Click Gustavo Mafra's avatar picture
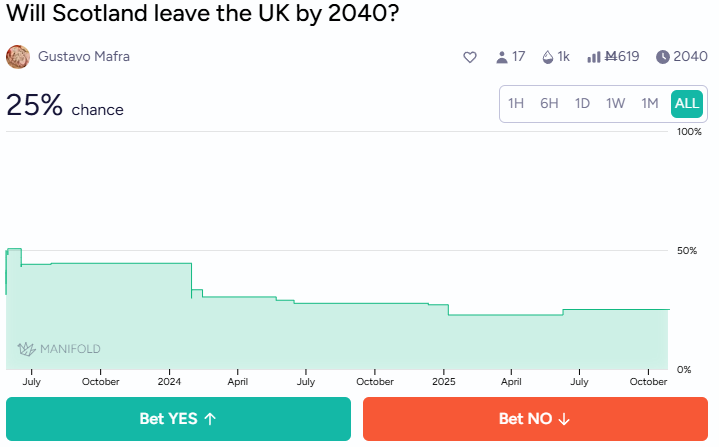The width and height of the screenshot is (719, 447). [18, 57]
